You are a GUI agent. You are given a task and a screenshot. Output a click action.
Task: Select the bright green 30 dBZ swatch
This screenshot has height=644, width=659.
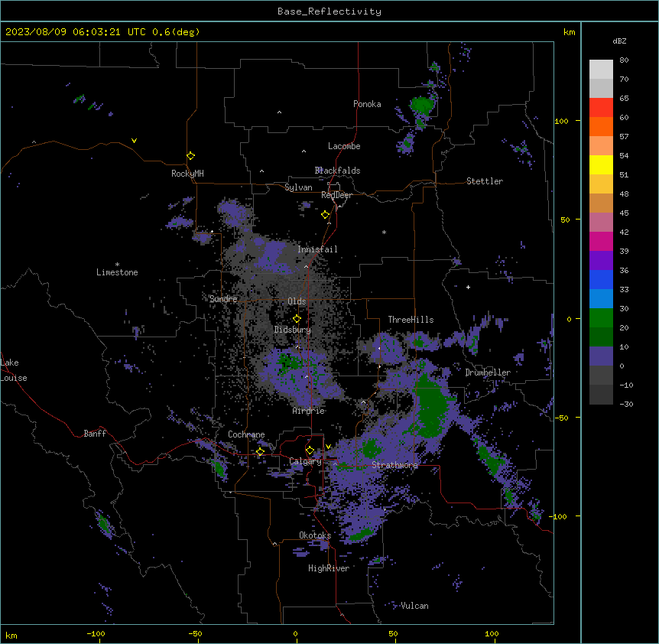pos(601,318)
